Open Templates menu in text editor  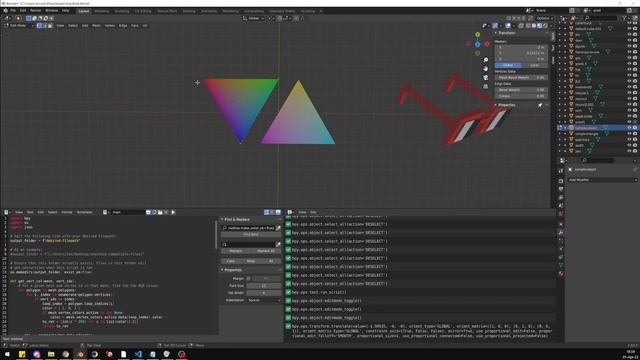coord(84,212)
